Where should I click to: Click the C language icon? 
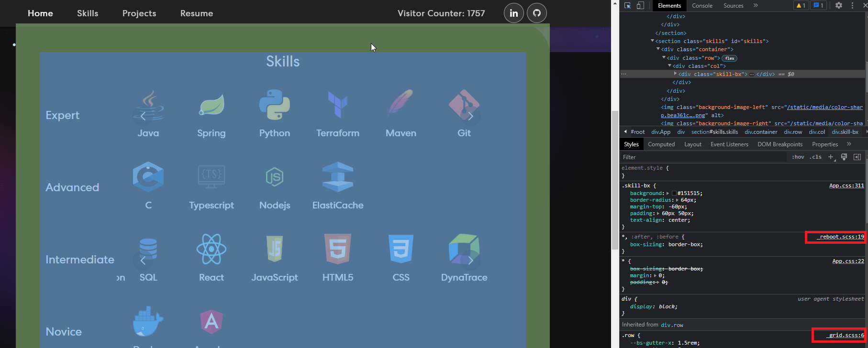coord(148,177)
